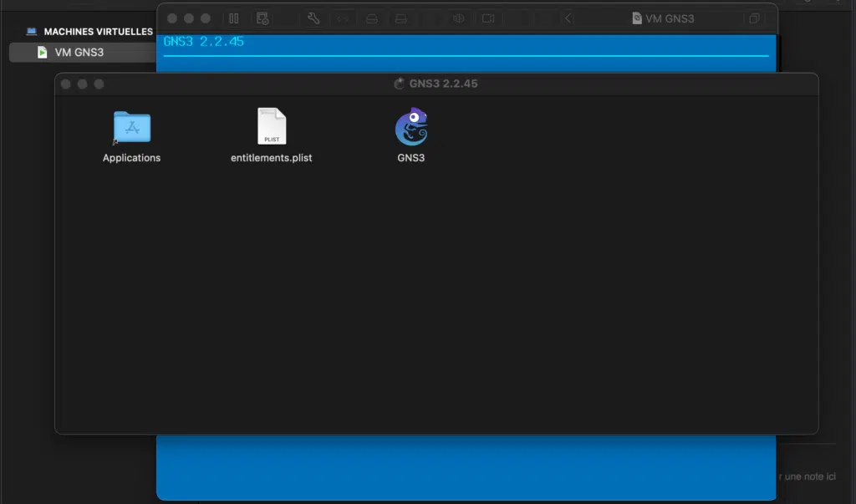The height and width of the screenshot is (504, 856).
Task: Minimize the VM GNS3 window
Action: pos(189,18)
